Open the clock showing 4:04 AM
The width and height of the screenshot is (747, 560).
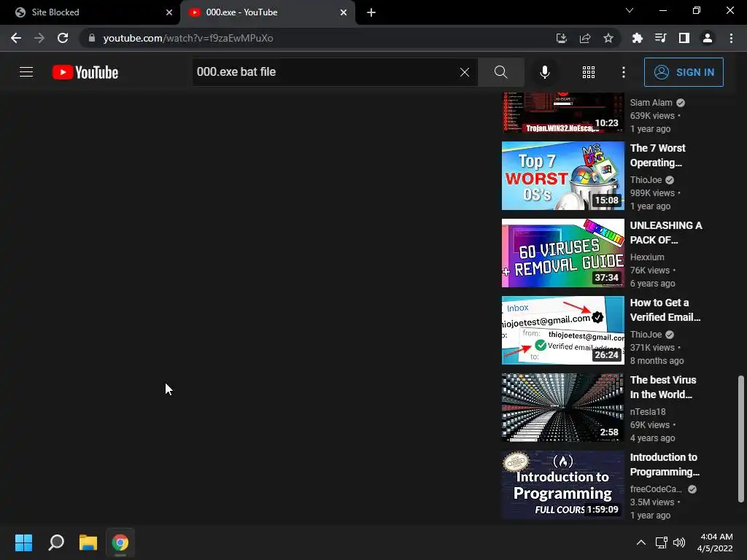point(715,542)
